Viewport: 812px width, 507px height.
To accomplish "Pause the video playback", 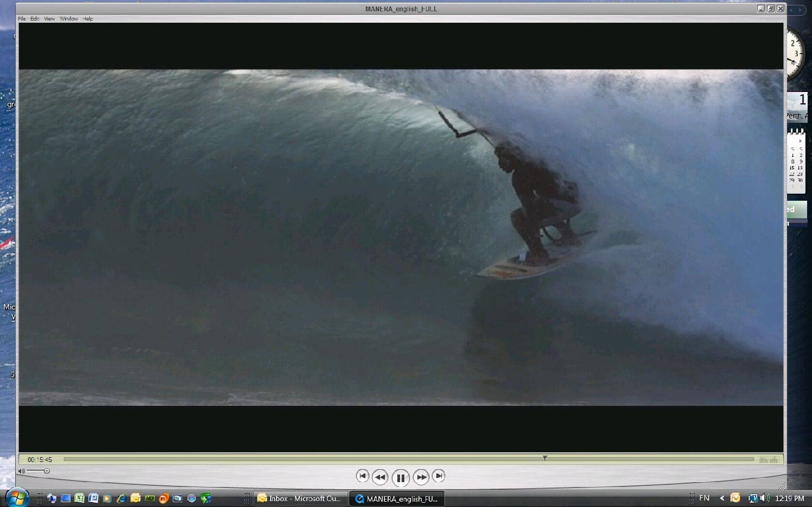I will click(400, 478).
